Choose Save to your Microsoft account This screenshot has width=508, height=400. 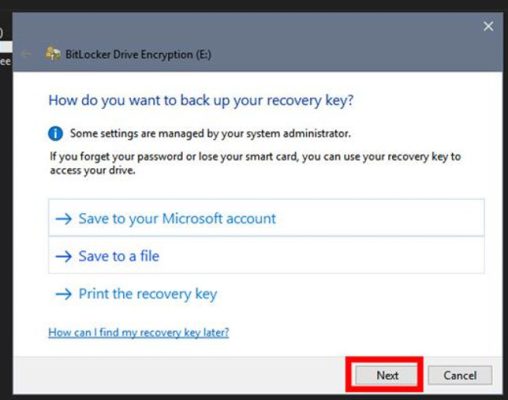click(x=266, y=218)
